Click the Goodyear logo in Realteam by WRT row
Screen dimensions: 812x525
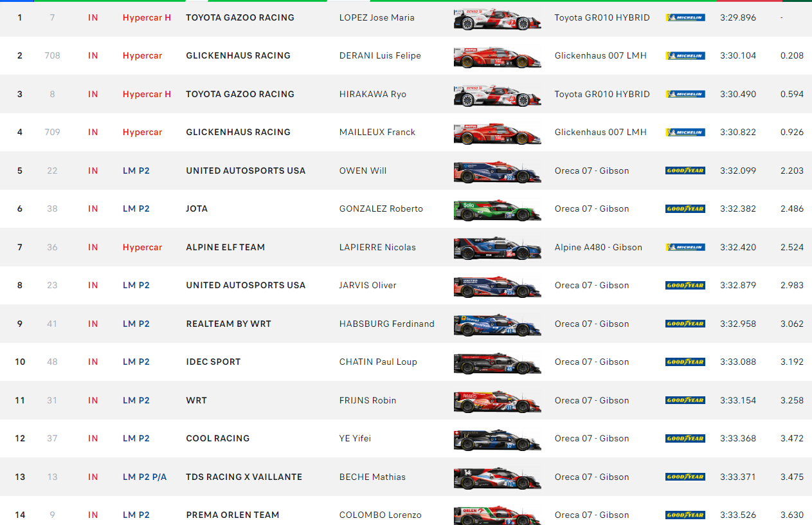[x=685, y=324]
